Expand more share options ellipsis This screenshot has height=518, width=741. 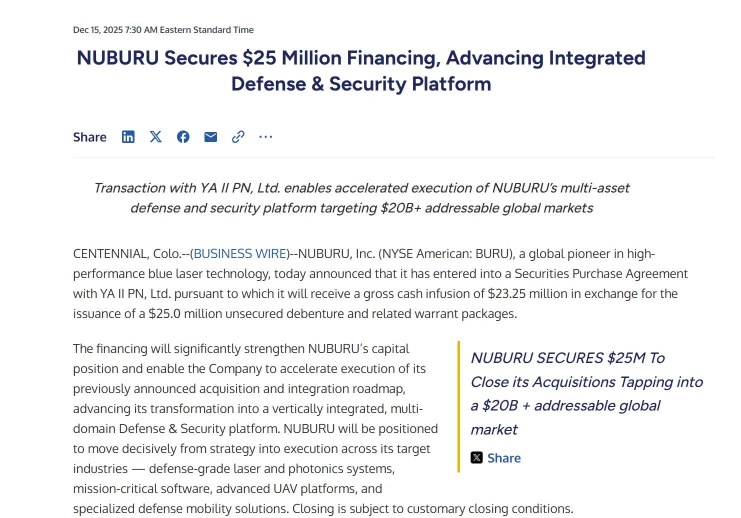(266, 137)
